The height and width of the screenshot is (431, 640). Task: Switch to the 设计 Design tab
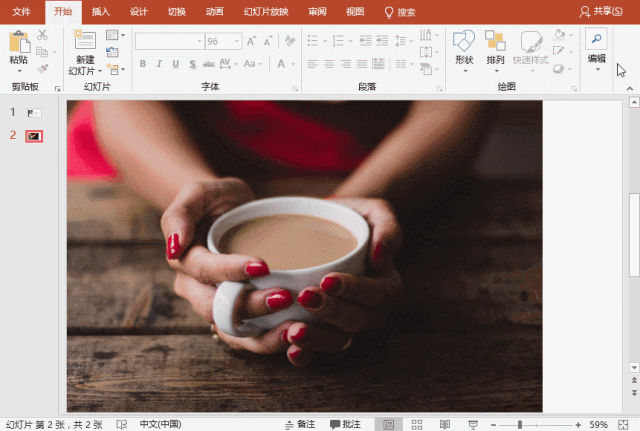(x=138, y=12)
